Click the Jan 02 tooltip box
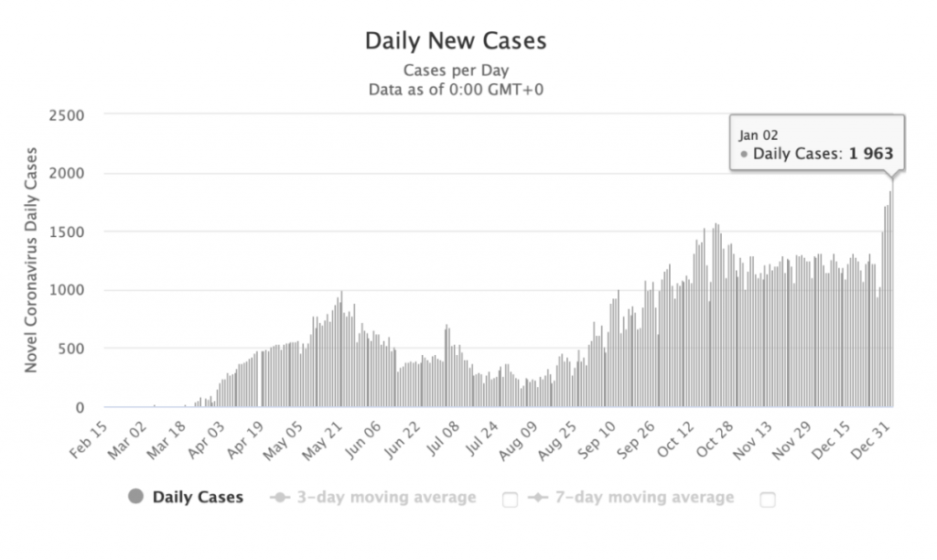The width and height of the screenshot is (937, 560). (817, 145)
